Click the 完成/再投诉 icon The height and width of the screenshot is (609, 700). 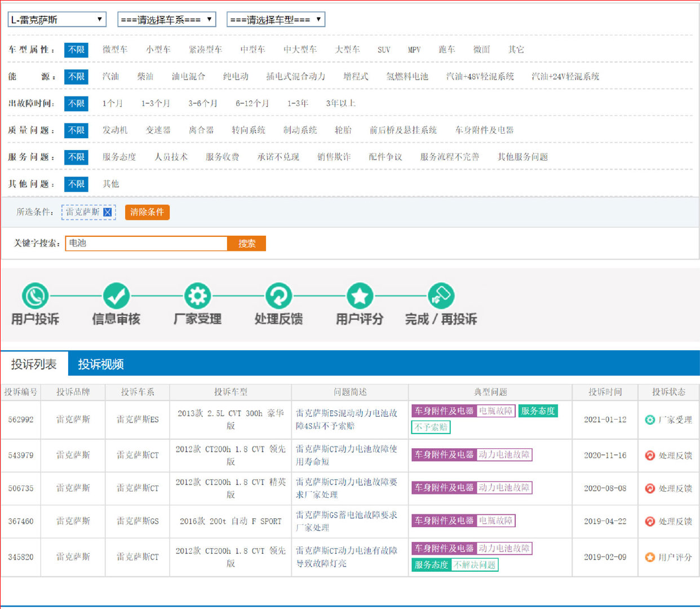click(441, 295)
